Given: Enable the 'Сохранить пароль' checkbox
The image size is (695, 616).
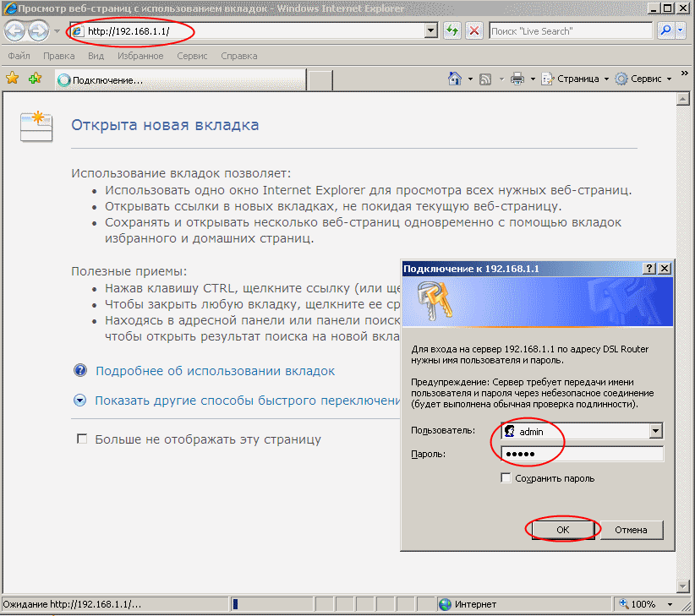Looking at the screenshot, I should (x=506, y=478).
